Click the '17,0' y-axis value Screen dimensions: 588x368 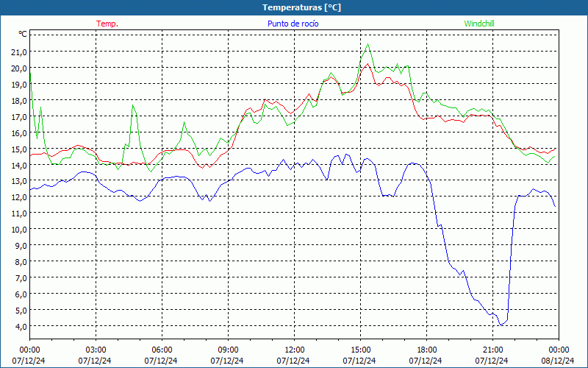19,117
